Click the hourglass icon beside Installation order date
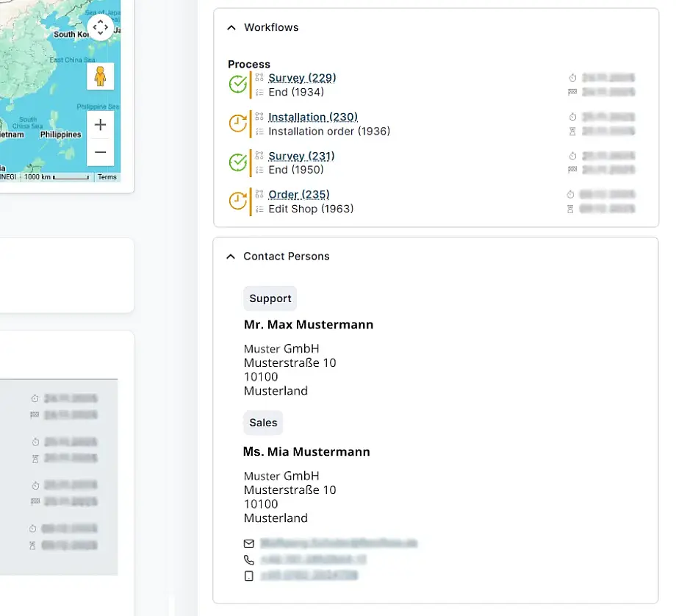The width and height of the screenshot is (676, 616). [x=571, y=131]
